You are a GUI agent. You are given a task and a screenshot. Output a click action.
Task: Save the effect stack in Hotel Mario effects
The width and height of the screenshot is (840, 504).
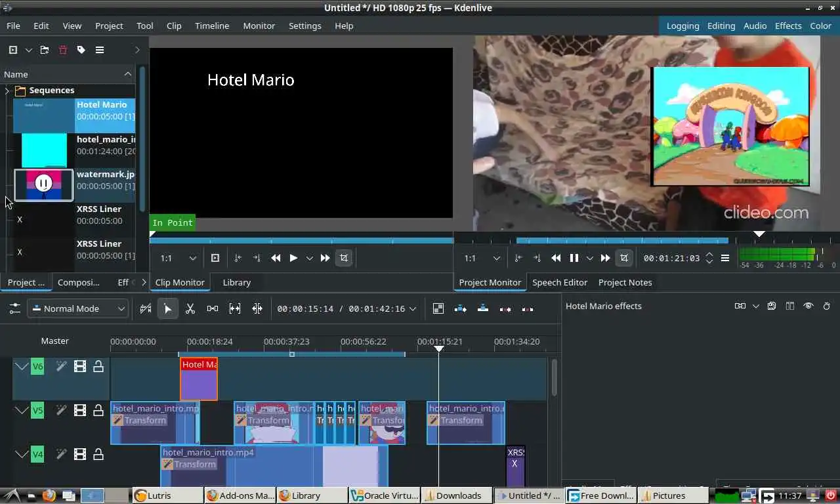[772, 306]
